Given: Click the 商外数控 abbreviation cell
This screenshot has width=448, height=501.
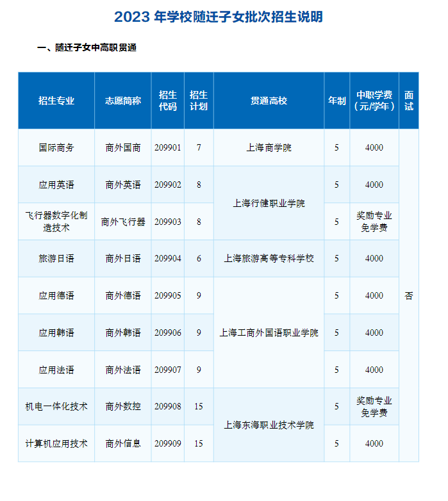Looking at the screenshot, I should pyautogui.click(x=123, y=406).
